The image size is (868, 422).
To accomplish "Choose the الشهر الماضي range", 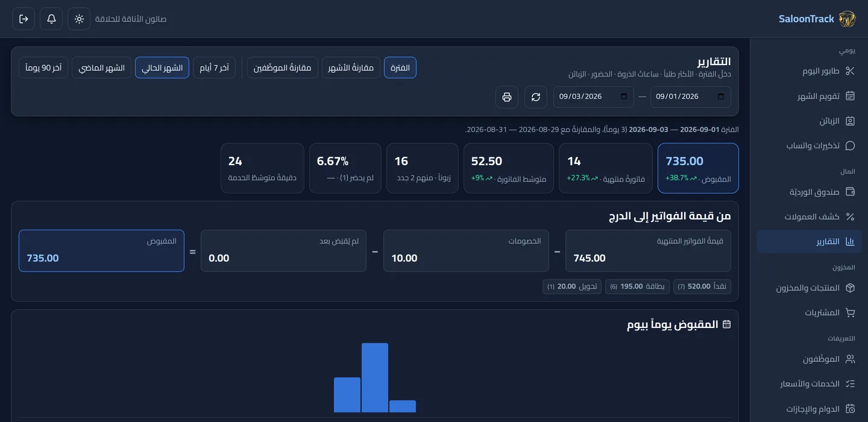I will click(102, 68).
